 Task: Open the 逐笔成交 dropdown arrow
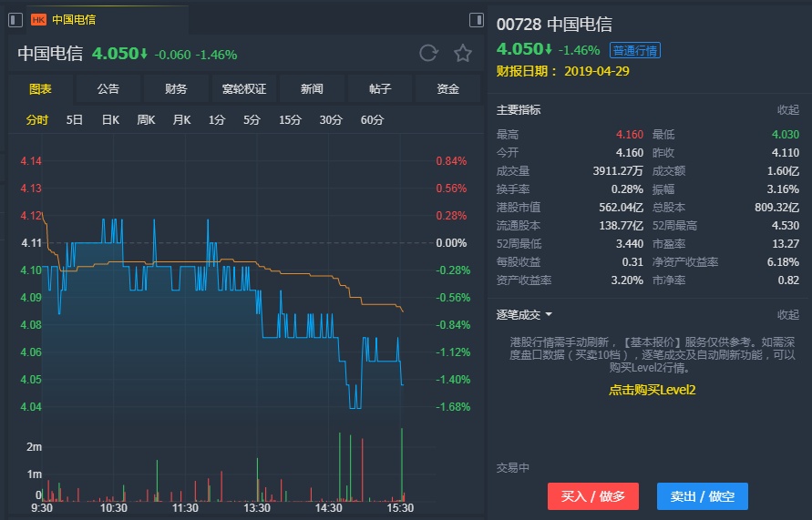(x=549, y=314)
